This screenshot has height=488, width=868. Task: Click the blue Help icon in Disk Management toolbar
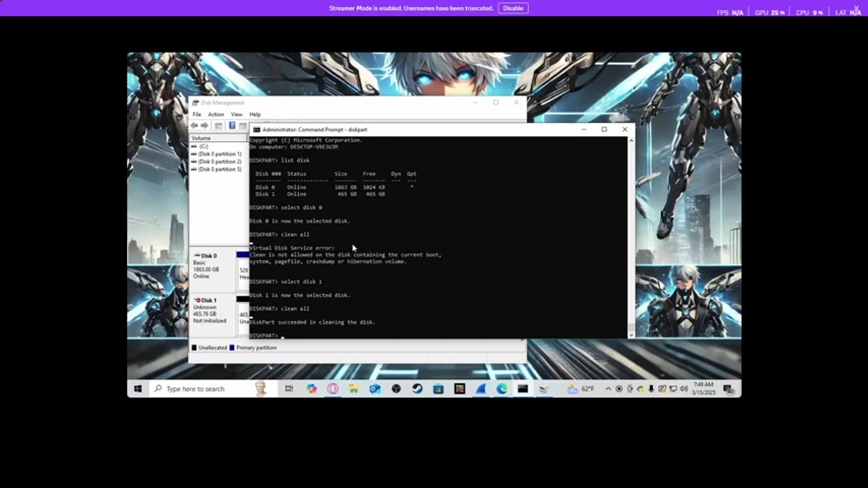point(232,125)
